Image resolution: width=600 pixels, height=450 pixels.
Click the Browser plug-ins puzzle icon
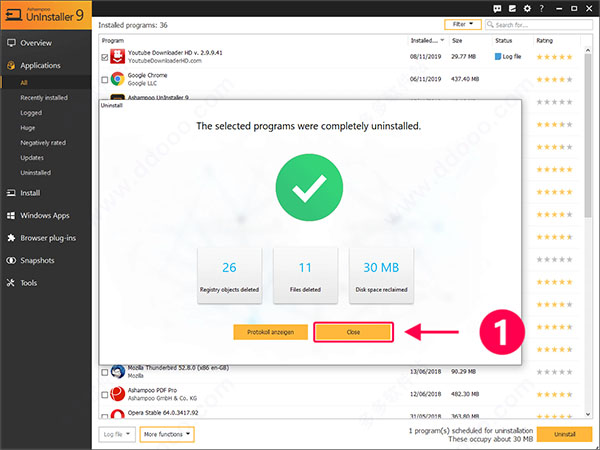click(x=11, y=238)
